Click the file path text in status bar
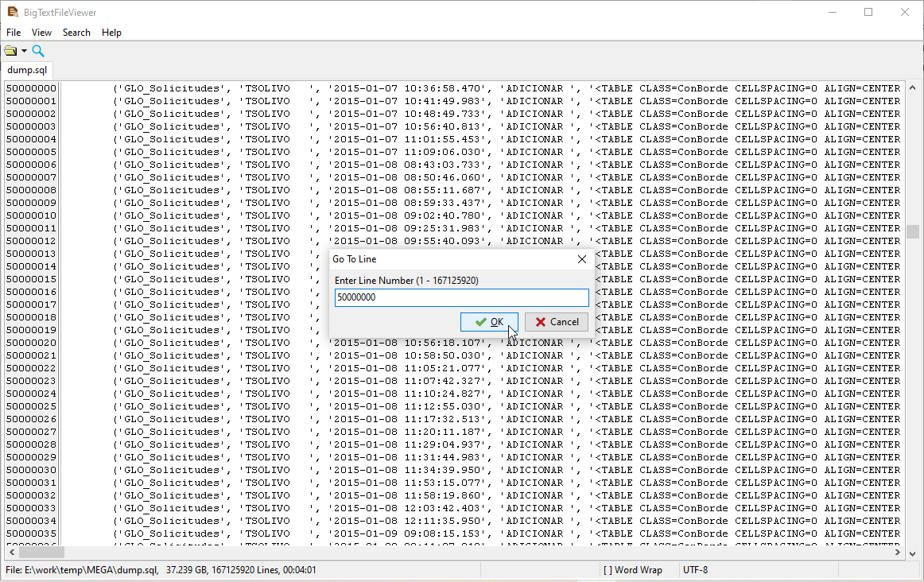 click(x=82, y=570)
